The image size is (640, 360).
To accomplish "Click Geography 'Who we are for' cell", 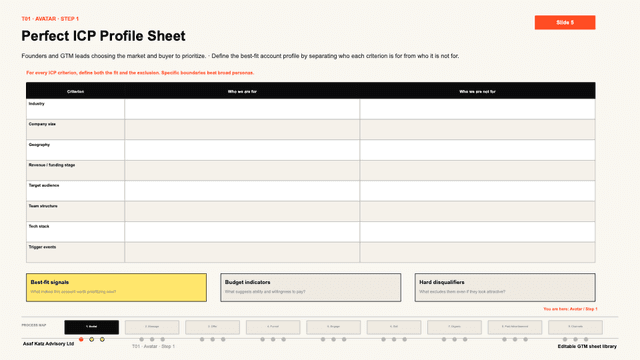I will click(x=242, y=150).
